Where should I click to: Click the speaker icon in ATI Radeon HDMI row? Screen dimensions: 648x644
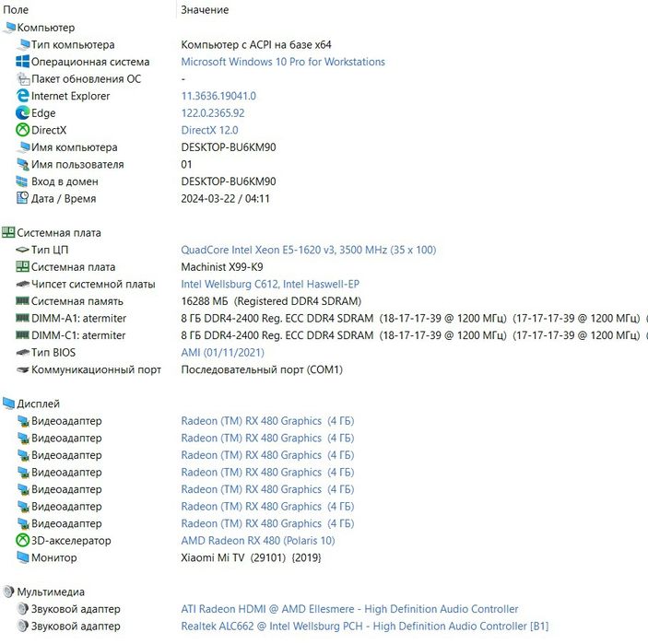pos(22,609)
